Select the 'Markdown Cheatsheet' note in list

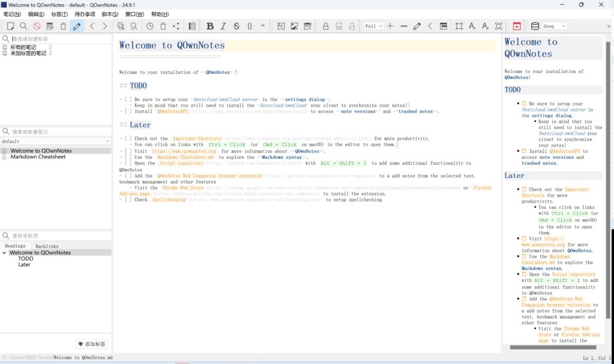[x=38, y=157]
